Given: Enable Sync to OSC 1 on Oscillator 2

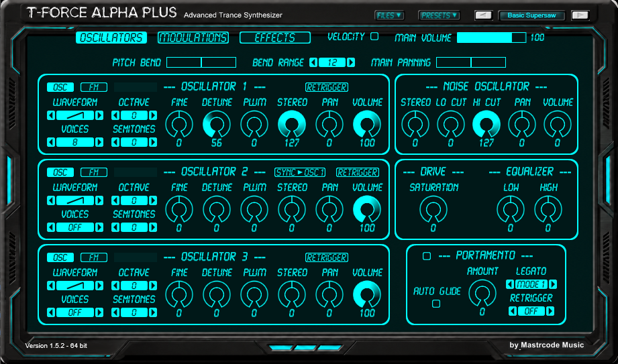Looking at the screenshot, I should [x=300, y=172].
